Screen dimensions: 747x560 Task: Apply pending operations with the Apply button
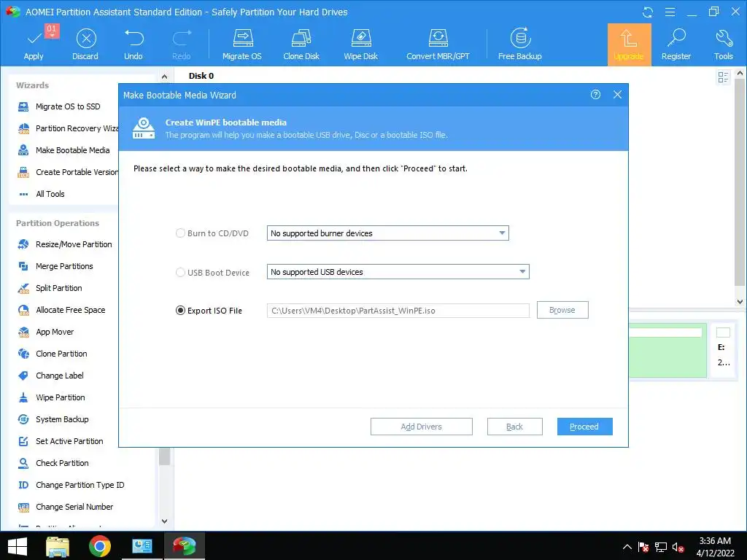click(34, 44)
